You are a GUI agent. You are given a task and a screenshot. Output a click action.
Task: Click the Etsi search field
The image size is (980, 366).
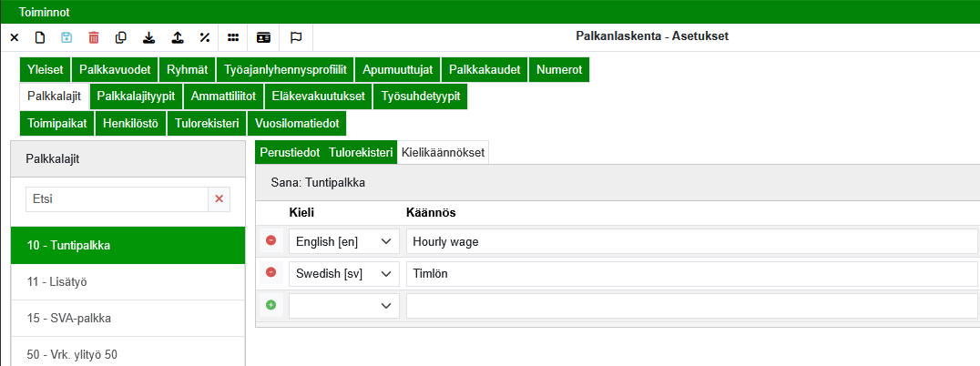[x=116, y=199]
